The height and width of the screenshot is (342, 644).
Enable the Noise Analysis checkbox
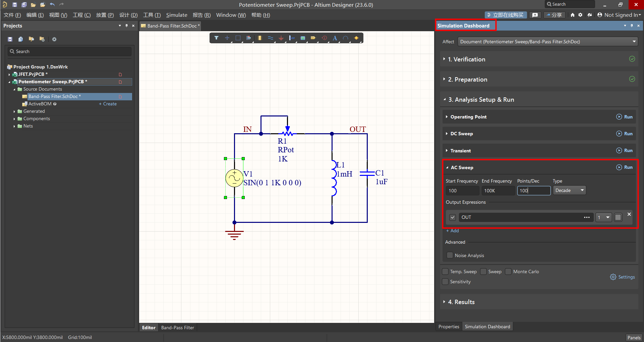tap(450, 255)
